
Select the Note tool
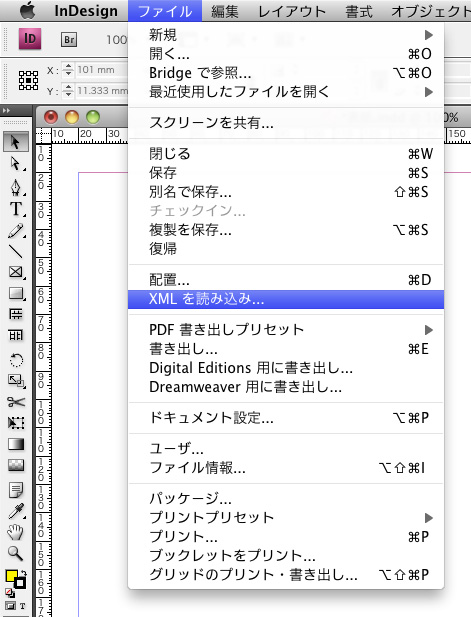pos(16,490)
